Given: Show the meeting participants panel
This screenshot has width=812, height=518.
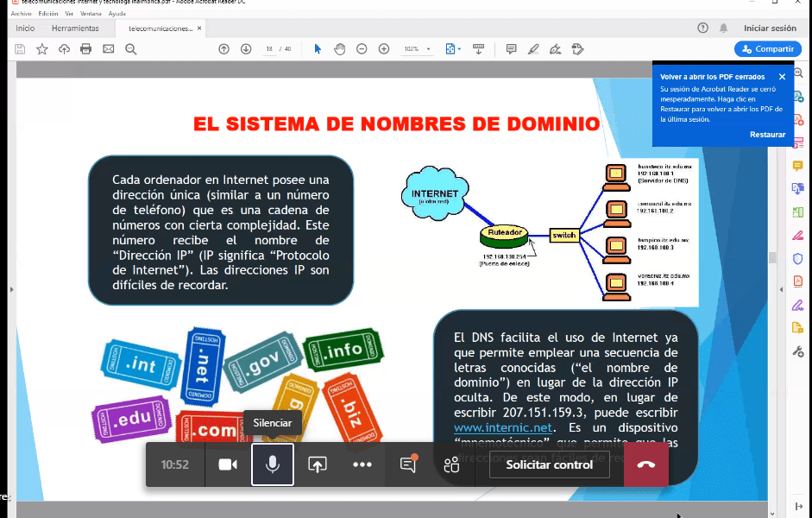Looking at the screenshot, I should coord(451,464).
